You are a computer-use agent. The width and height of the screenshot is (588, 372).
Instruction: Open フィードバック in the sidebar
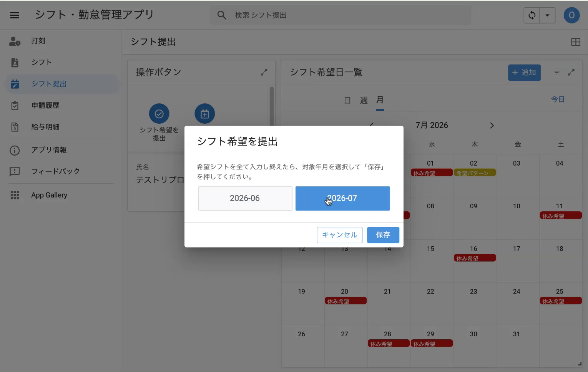pos(61,171)
